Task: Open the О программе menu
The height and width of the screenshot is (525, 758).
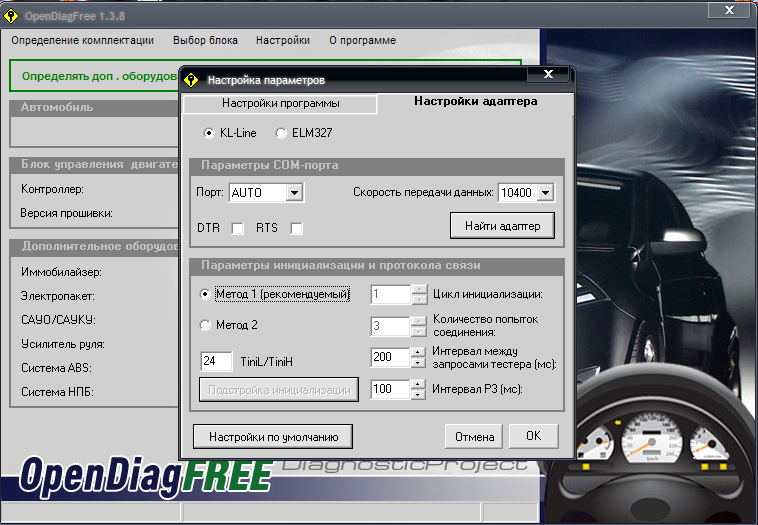Action: [x=363, y=40]
